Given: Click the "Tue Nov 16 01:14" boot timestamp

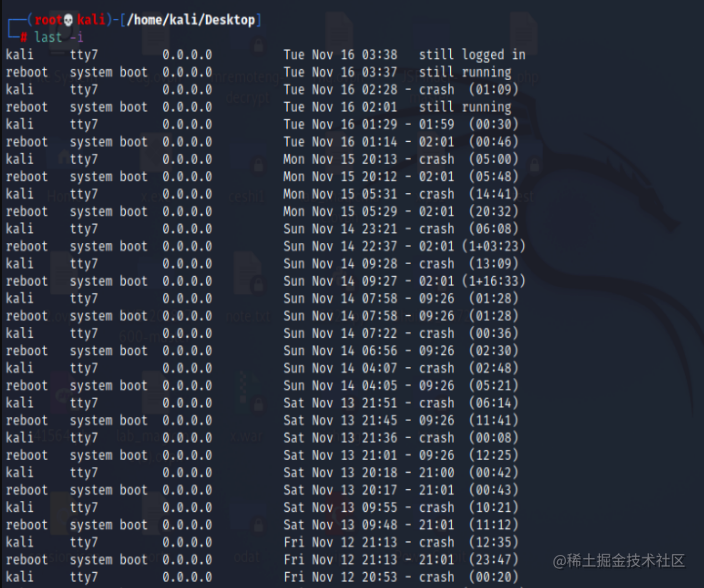Looking at the screenshot, I should coord(340,142).
